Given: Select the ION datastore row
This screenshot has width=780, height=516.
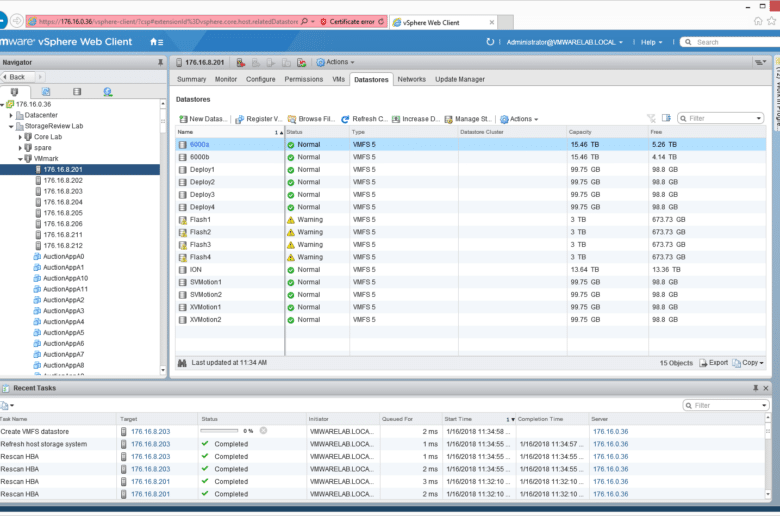Looking at the screenshot, I should (471, 270).
